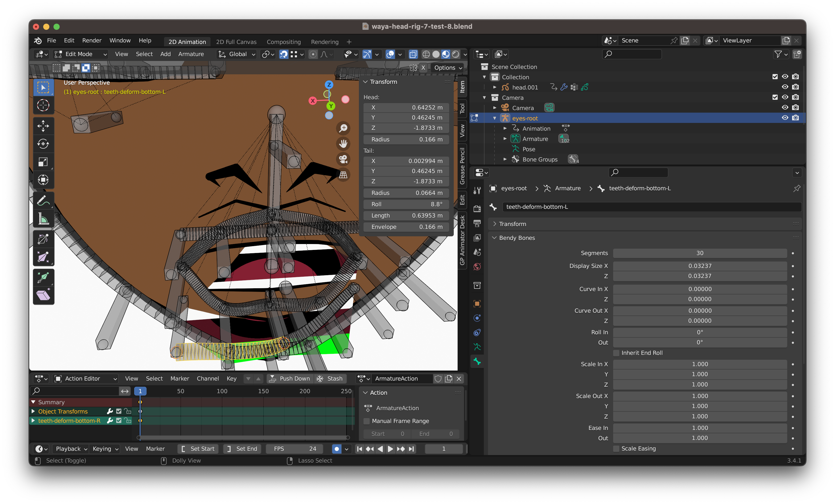Switch to Compositing workspace tab
This screenshot has width=835, height=504.
283,42
